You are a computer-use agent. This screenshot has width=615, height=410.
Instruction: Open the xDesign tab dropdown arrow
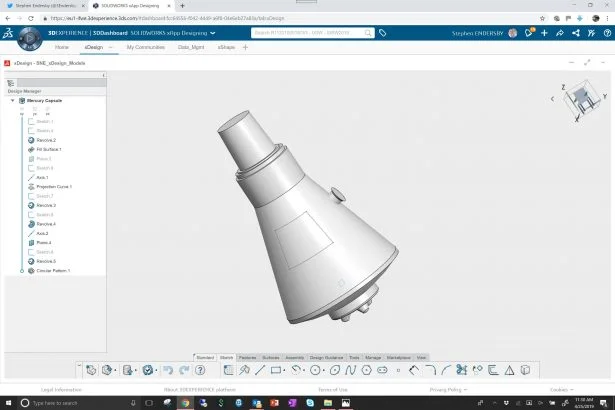pyautogui.click(x=110, y=47)
